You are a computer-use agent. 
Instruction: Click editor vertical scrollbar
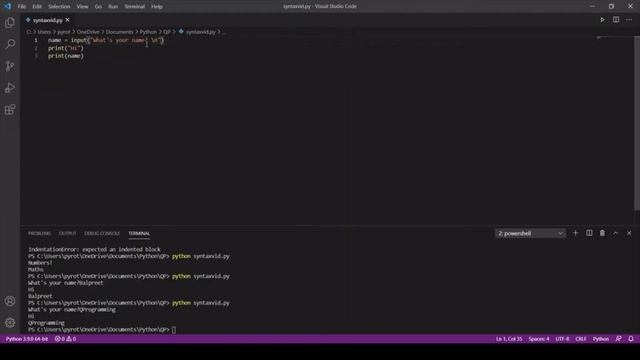pos(637,122)
